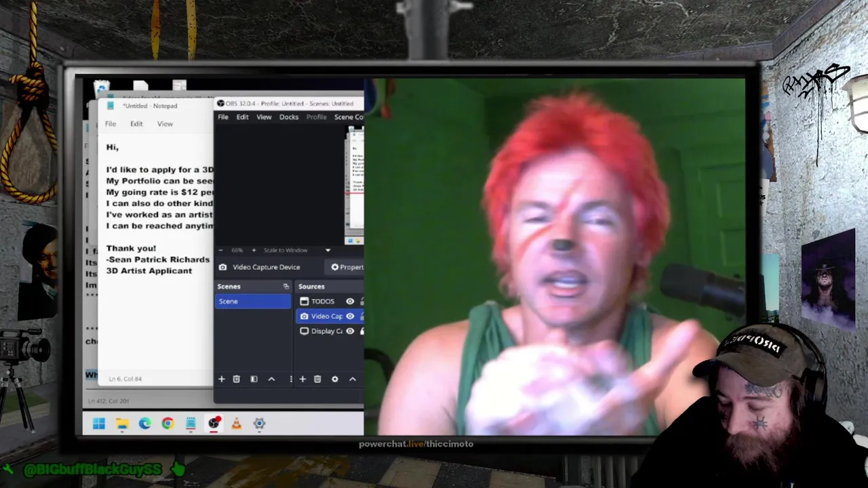The image size is (868, 488).
Task: Click the '-Sean Patrick Richards' line in Notepad
Action: [157, 260]
